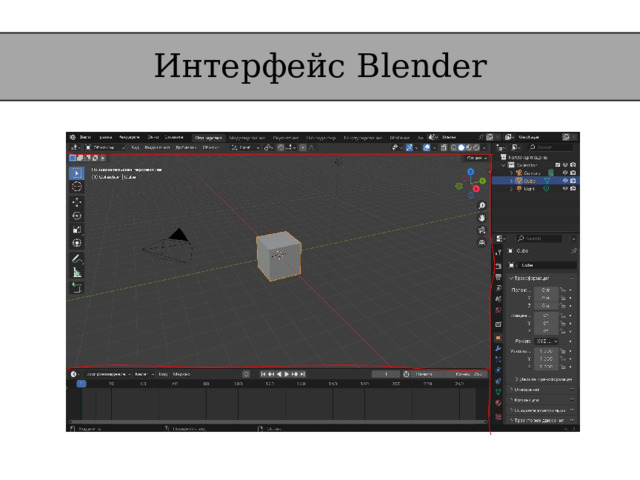Play the animation forward
640x480 pixels.
[x=287, y=374]
